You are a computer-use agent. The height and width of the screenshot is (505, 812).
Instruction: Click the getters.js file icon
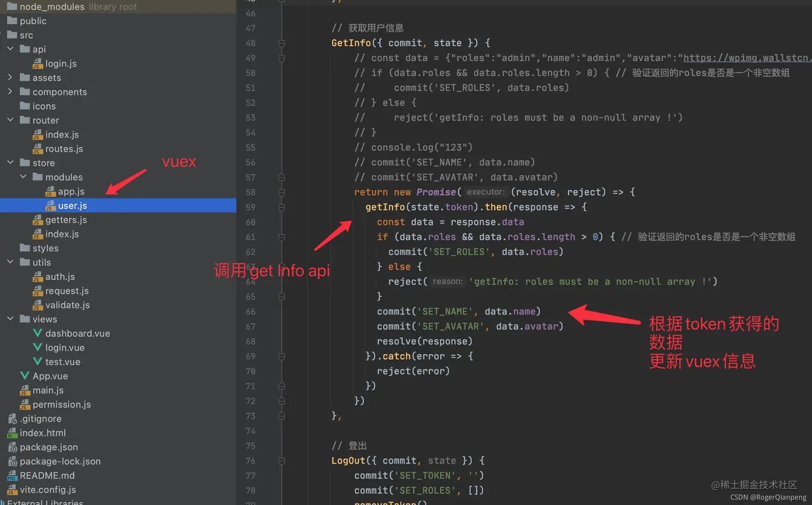coord(38,220)
